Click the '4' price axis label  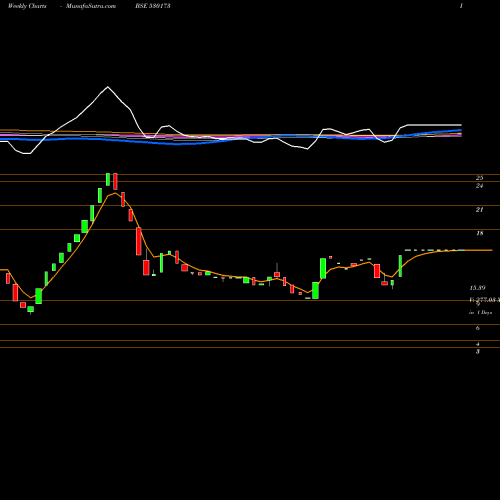478,344
